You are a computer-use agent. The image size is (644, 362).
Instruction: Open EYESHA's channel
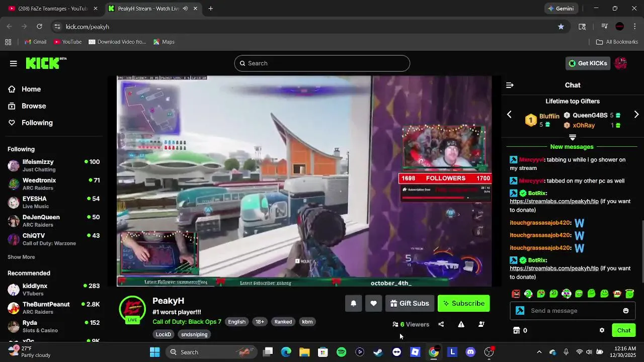pyautogui.click(x=54, y=202)
